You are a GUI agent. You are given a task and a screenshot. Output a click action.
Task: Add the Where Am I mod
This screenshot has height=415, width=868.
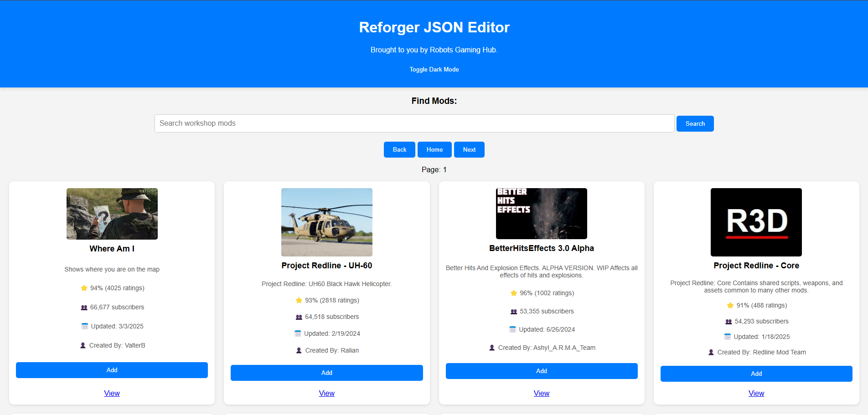(x=112, y=370)
